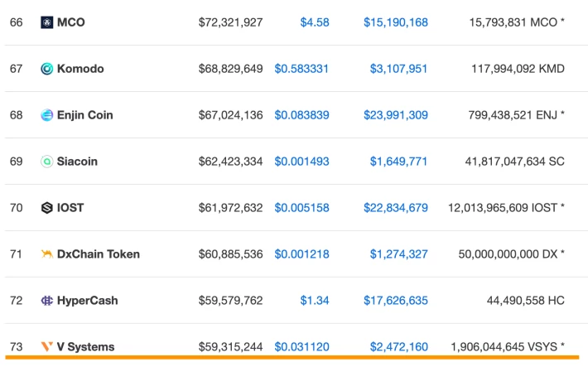Select supply 44,490,558 HC
This screenshot has height=367, width=588.
526,301
